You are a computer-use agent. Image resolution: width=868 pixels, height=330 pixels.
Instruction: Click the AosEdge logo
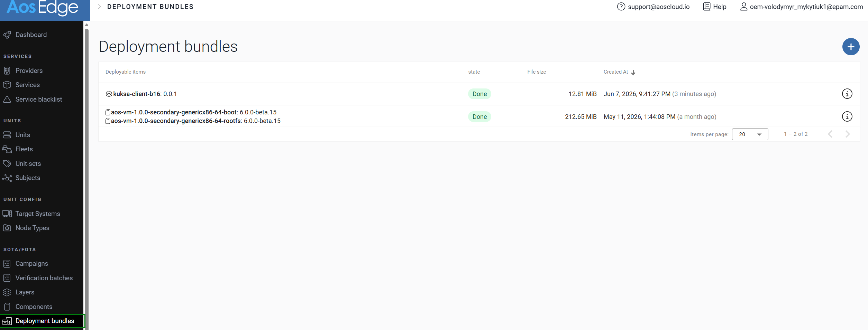[43, 8]
